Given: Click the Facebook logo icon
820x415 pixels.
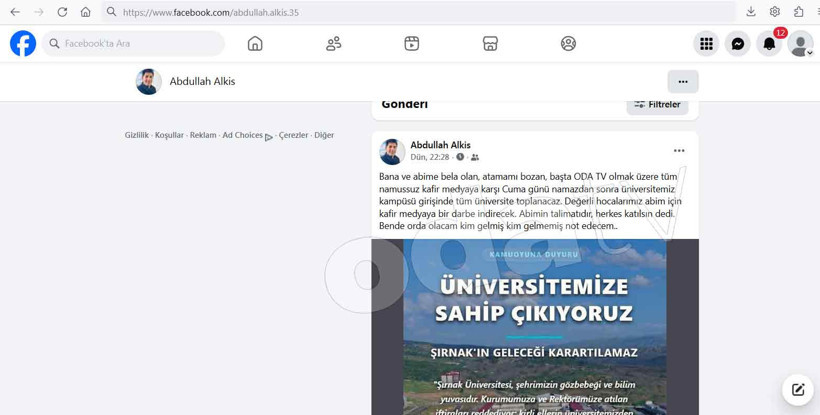Looking at the screenshot, I should point(23,44).
